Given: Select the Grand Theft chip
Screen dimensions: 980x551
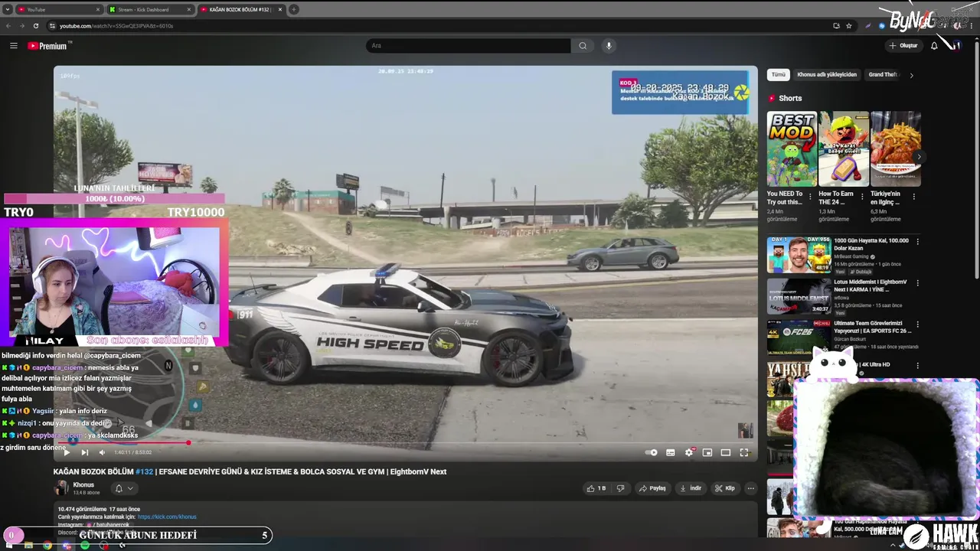Looking at the screenshot, I should point(883,75).
